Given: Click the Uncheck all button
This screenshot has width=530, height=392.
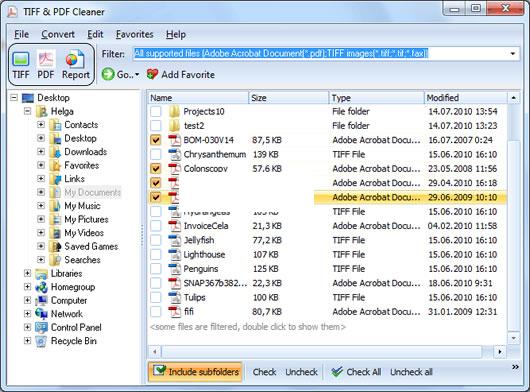Looking at the screenshot, I should 411,372.
